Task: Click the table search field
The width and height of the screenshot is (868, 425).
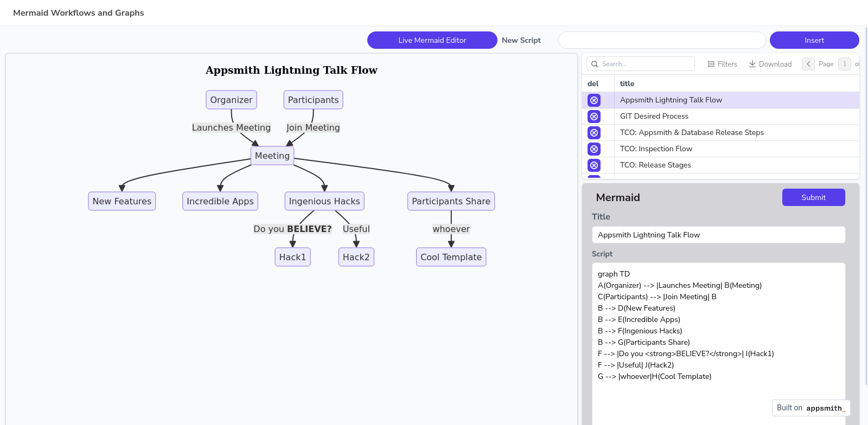Action: pos(646,64)
